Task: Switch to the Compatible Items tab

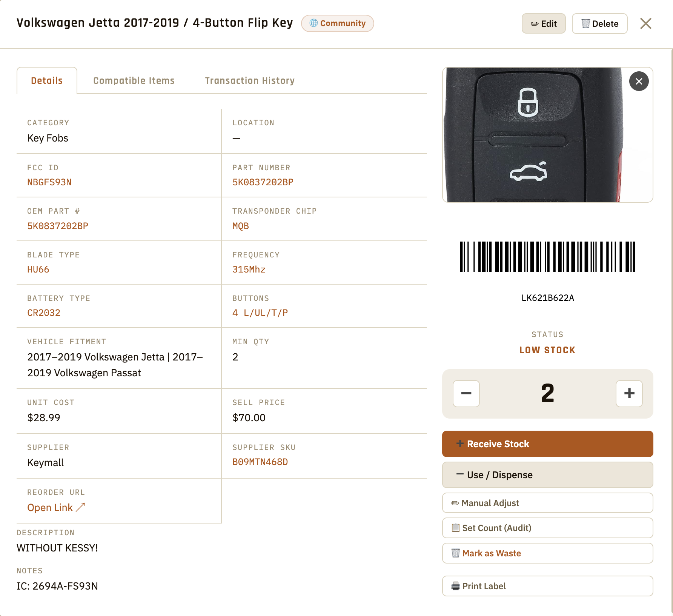Action: pos(134,80)
